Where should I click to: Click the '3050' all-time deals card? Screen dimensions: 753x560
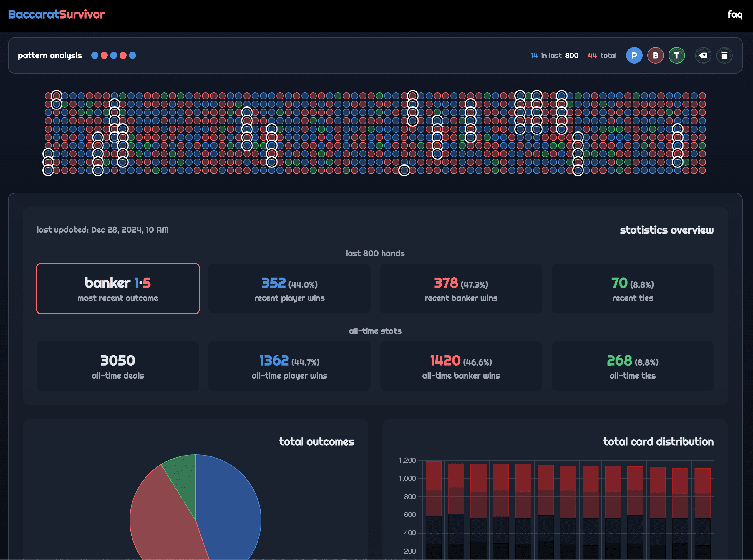(118, 366)
